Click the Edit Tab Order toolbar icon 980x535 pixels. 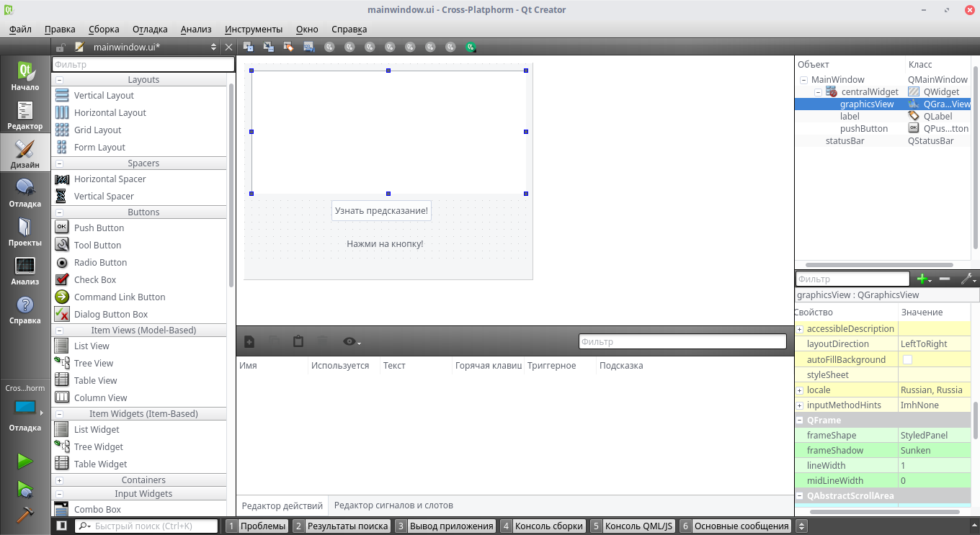(309, 47)
